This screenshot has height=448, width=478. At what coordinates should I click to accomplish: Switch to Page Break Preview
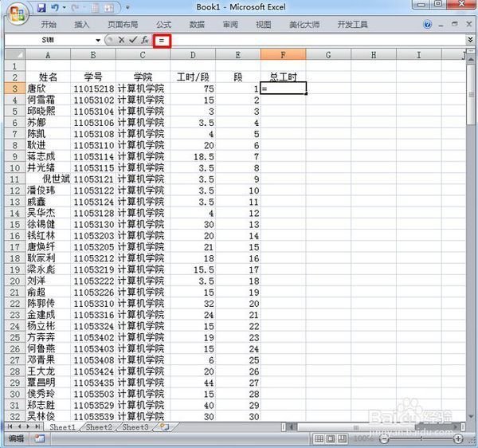tap(342, 438)
